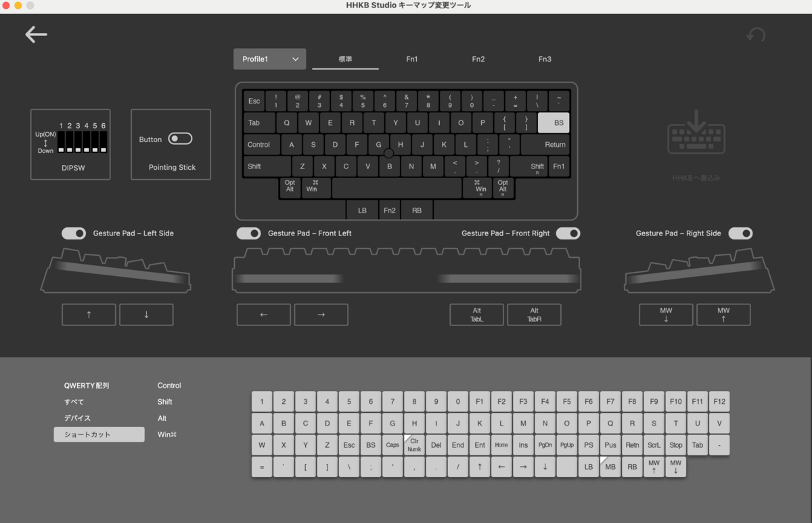The width and height of the screenshot is (812, 523).
Task: Click the undo/reset circular arrow icon
Action: pyautogui.click(x=755, y=35)
